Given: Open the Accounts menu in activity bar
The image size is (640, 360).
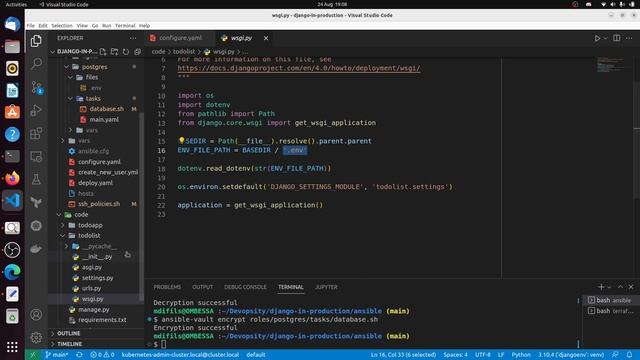Looking at the screenshot, I should tap(36, 315).
